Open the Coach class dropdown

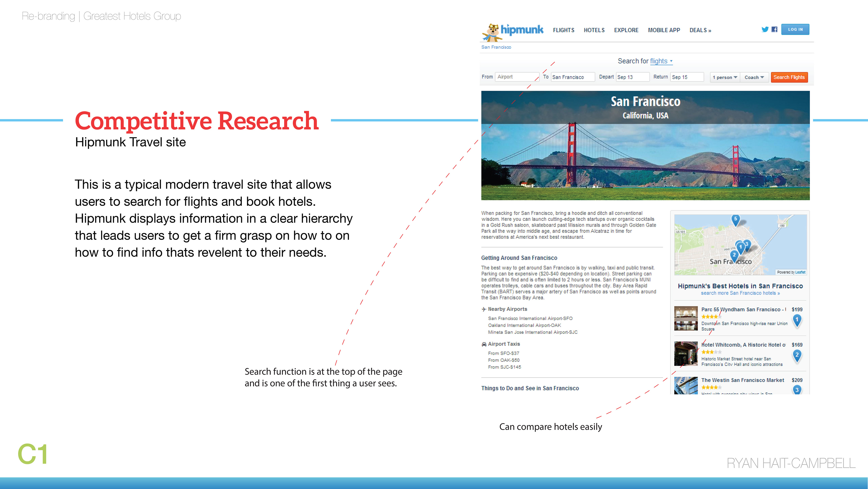point(754,77)
